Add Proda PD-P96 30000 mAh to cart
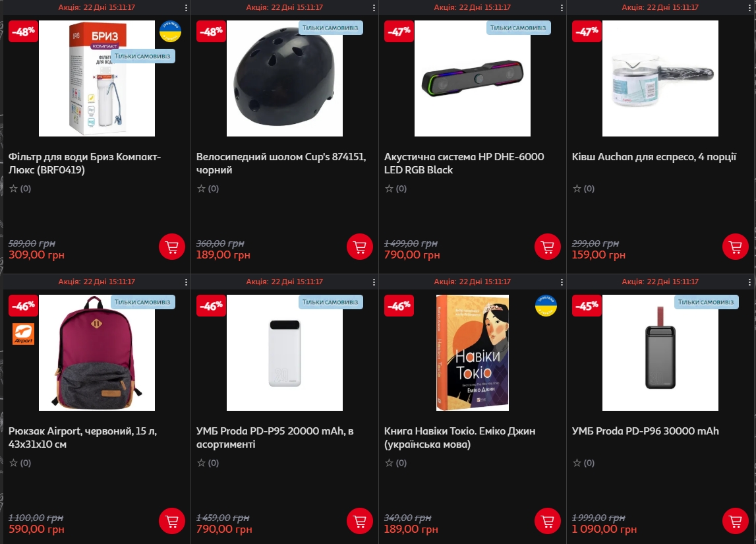 [736, 521]
